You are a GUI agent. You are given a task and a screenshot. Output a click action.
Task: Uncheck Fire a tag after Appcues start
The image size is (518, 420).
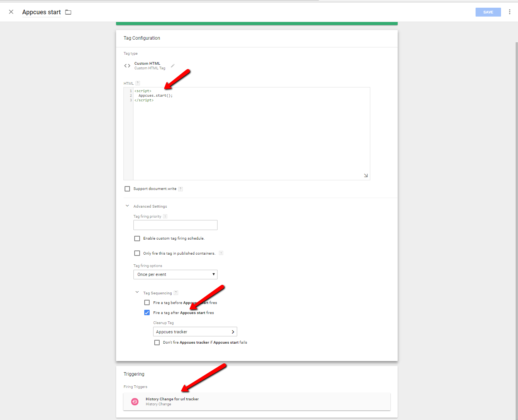point(147,312)
